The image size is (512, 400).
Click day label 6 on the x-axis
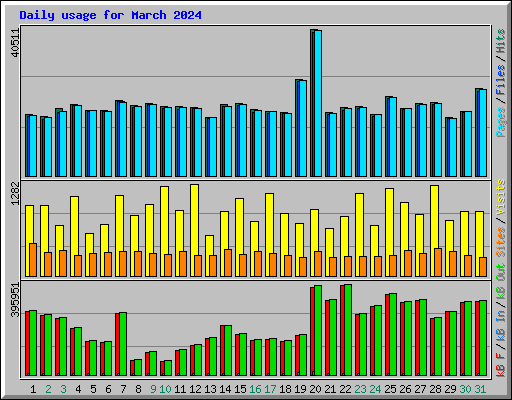108,389
